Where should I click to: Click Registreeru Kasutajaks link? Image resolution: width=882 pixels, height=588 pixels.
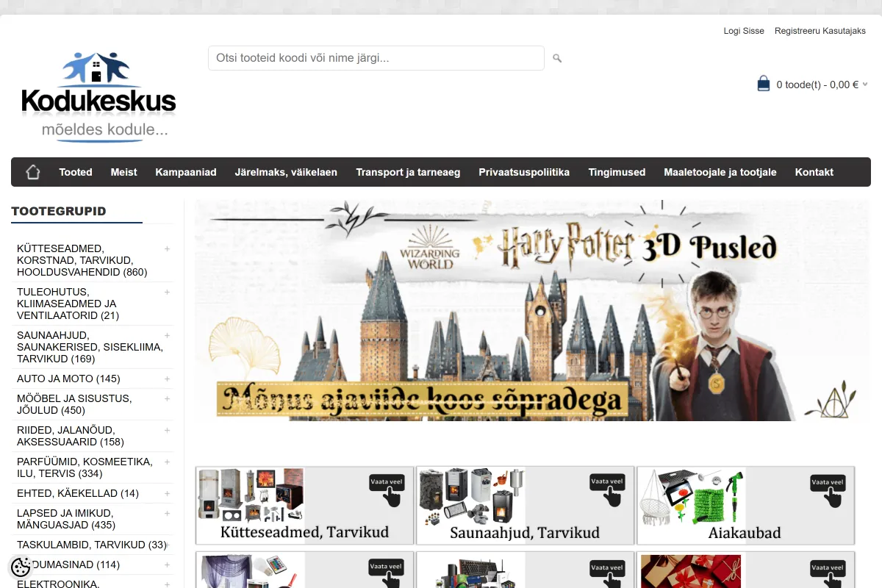tap(820, 31)
